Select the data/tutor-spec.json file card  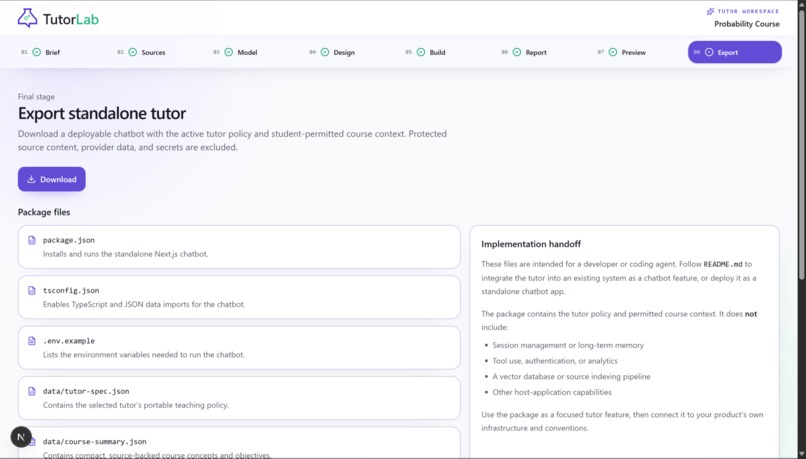coord(239,398)
